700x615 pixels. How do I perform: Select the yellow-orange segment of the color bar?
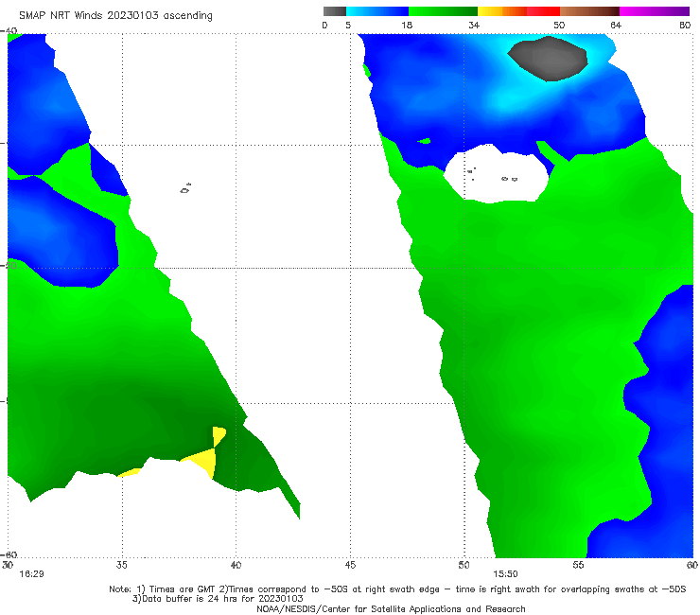pos(502,11)
